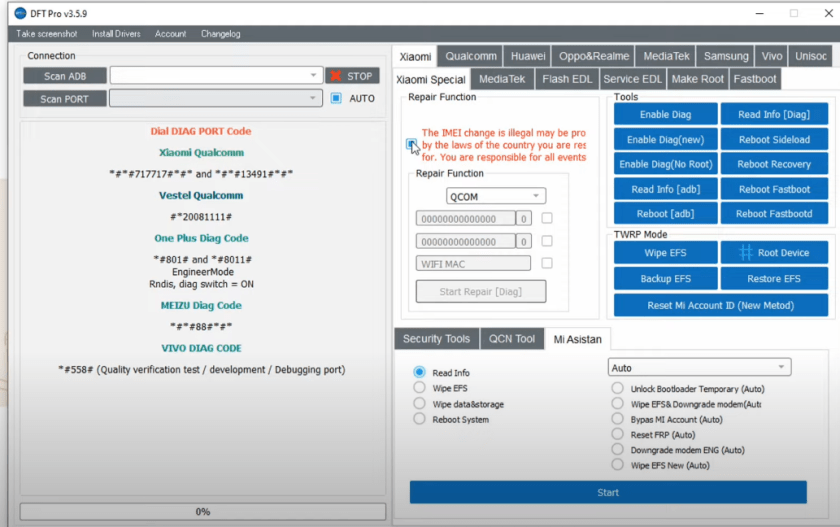Toggle the AUTO checkbox

(x=336, y=98)
